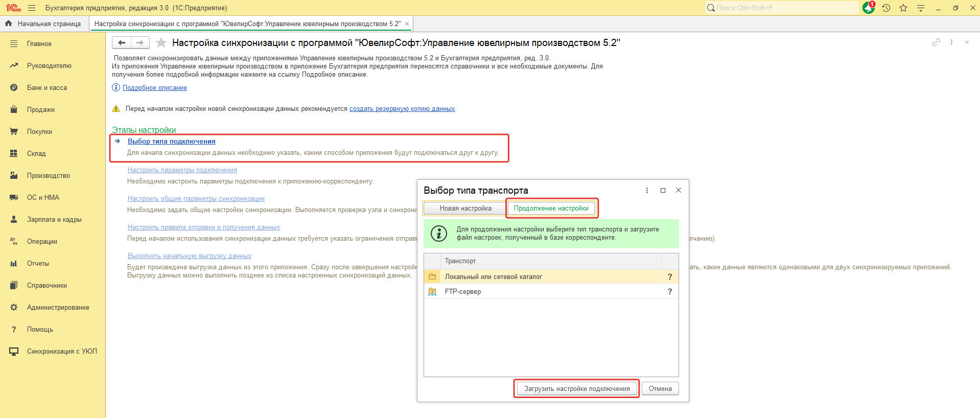This screenshot has width=980, height=418.
Task: Click the Склад grid icon
Action: coord(14,153)
